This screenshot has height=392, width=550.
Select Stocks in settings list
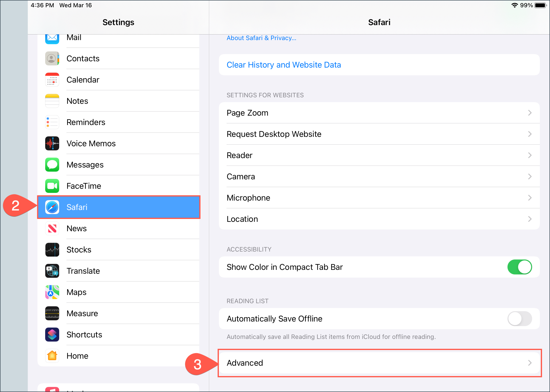(118, 250)
